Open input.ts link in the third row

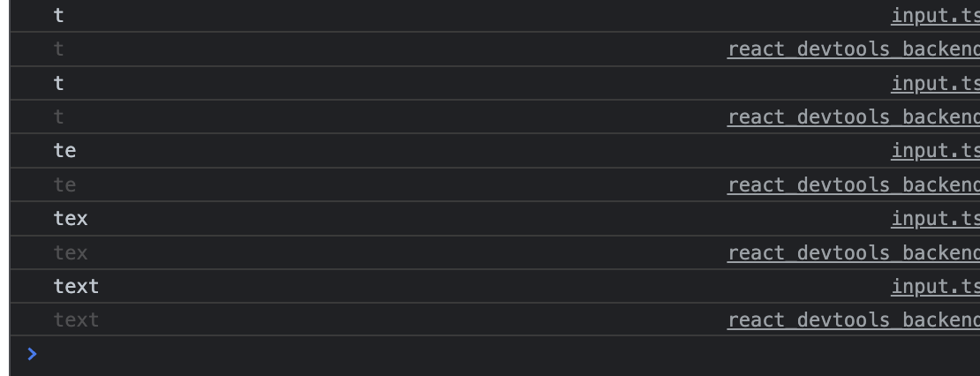pos(935,83)
